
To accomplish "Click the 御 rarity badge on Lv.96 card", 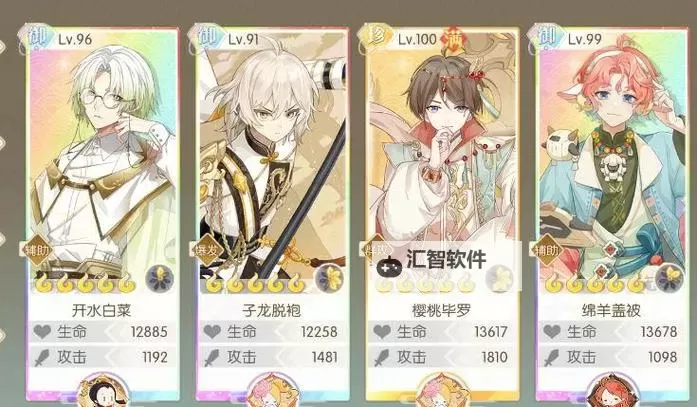I will tap(36, 37).
